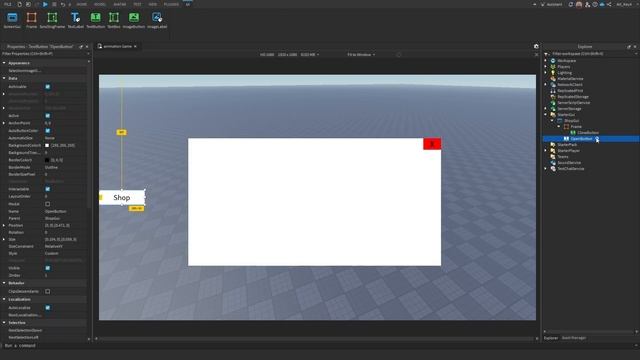Click the CloseButton icon in Explorer
640x360 pixels.
click(573, 133)
